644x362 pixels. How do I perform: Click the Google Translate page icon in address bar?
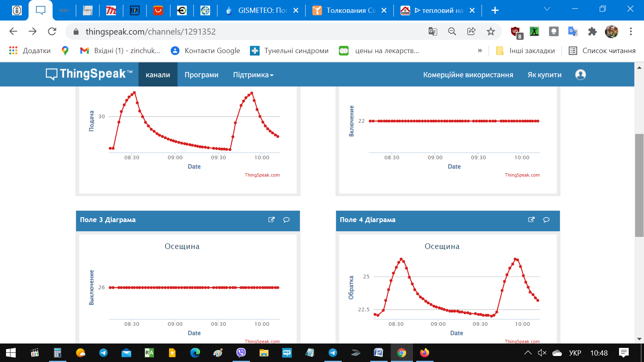(433, 31)
